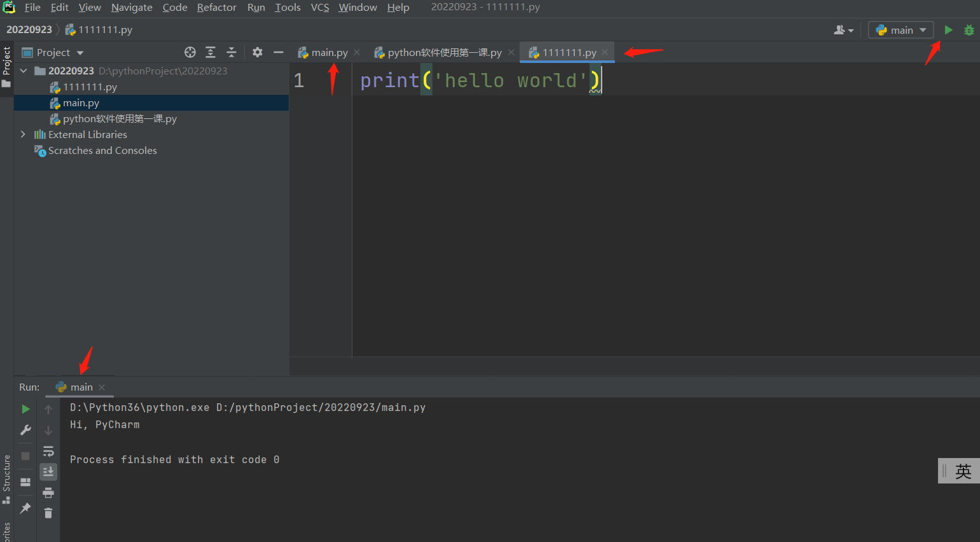Expand all items in the Project panel

tap(210, 52)
